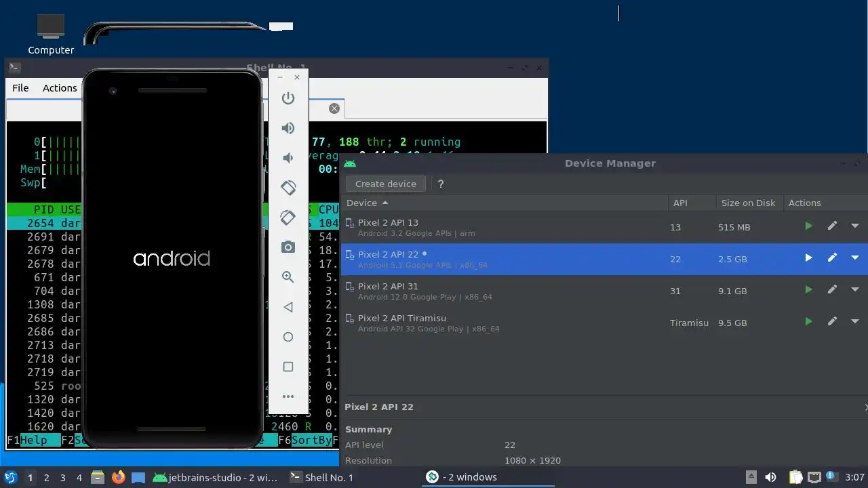The width and height of the screenshot is (868, 488).
Task: Edit Pixel 2 API 13 with pencil icon
Action: pyautogui.click(x=832, y=226)
